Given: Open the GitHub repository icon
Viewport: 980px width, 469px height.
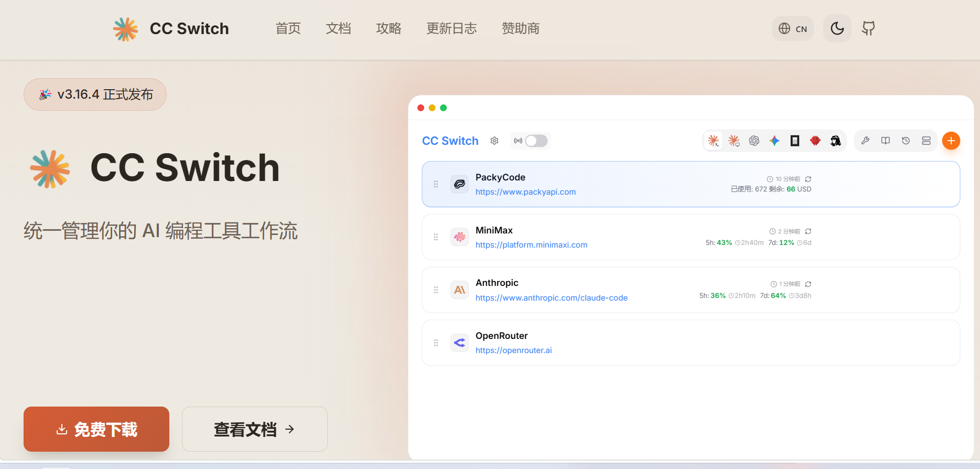Looking at the screenshot, I should click(x=868, y=28).
